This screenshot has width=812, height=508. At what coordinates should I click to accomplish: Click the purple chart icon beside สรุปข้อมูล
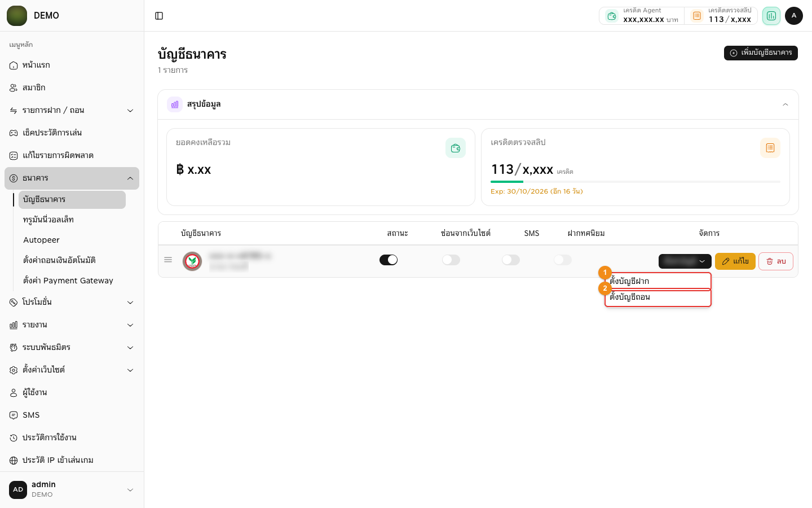tap(175, 104)
